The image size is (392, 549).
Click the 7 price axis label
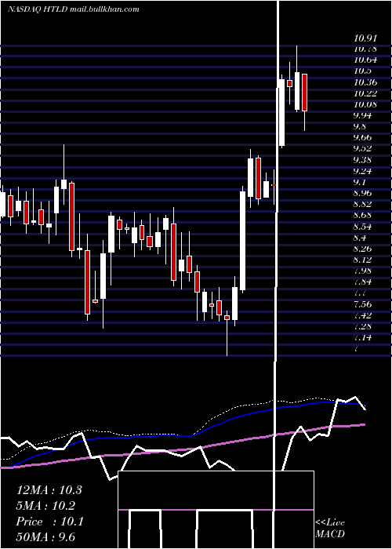coord(357,349)
